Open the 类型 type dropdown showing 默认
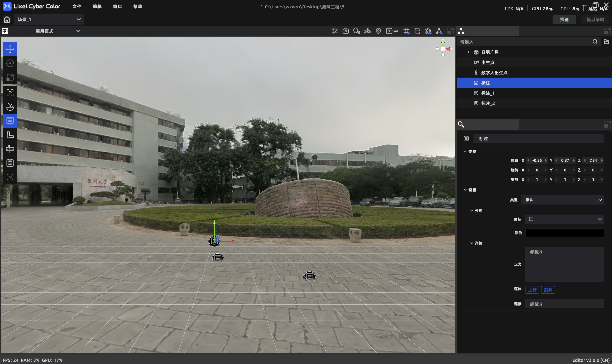Screen dimensions: 612x364 pyautogui.click(x=562, y=200)
